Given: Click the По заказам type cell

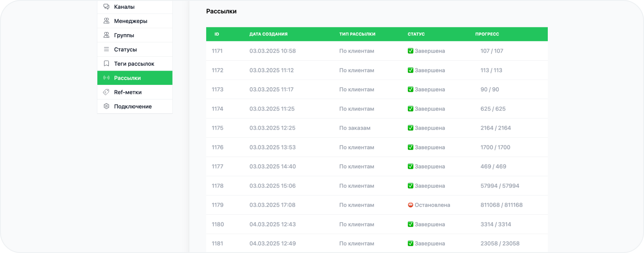Looking at the screenshot, I should 355,128.
